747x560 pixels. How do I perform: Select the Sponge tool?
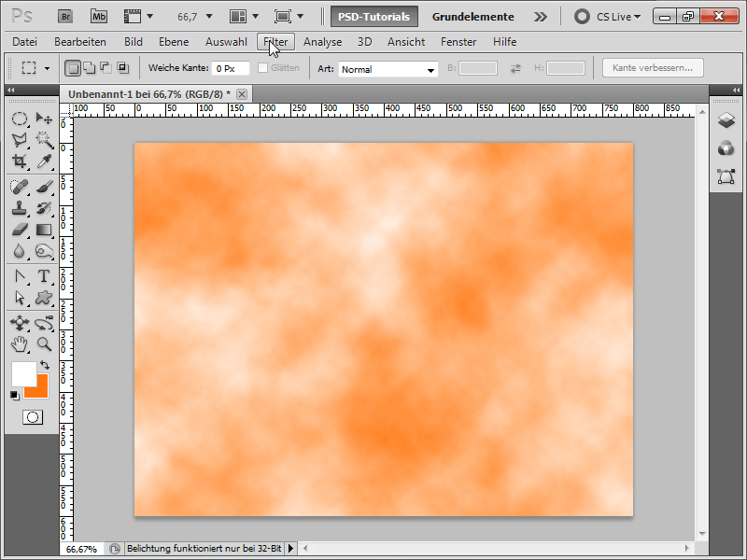(x=44, y=251)
